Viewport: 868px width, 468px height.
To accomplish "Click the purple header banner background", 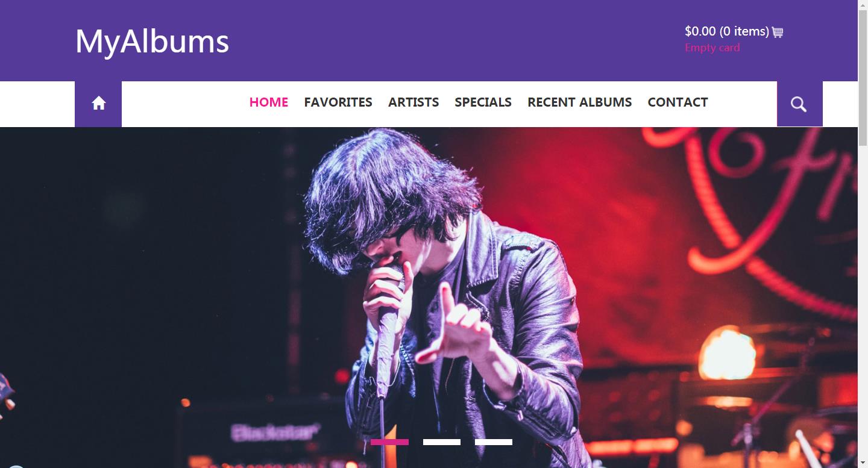I will pyautogui.click(x=452, y=40).
